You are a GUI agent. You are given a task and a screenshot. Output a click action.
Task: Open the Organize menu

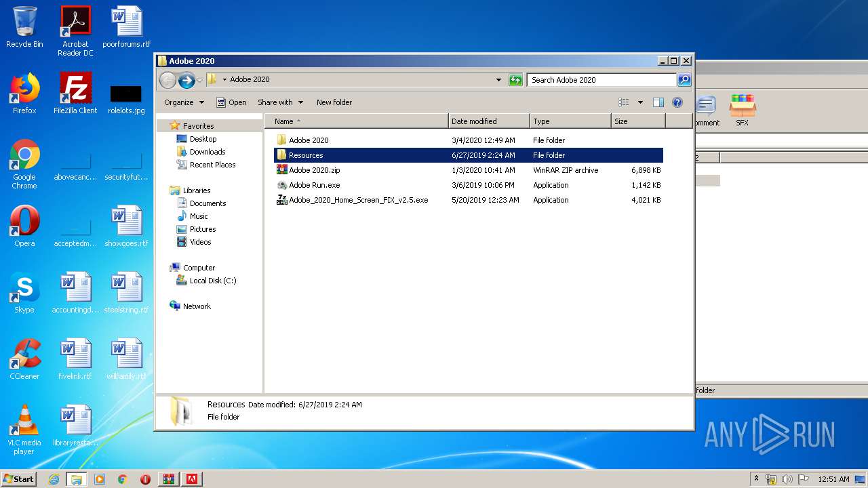click(184, 102)
